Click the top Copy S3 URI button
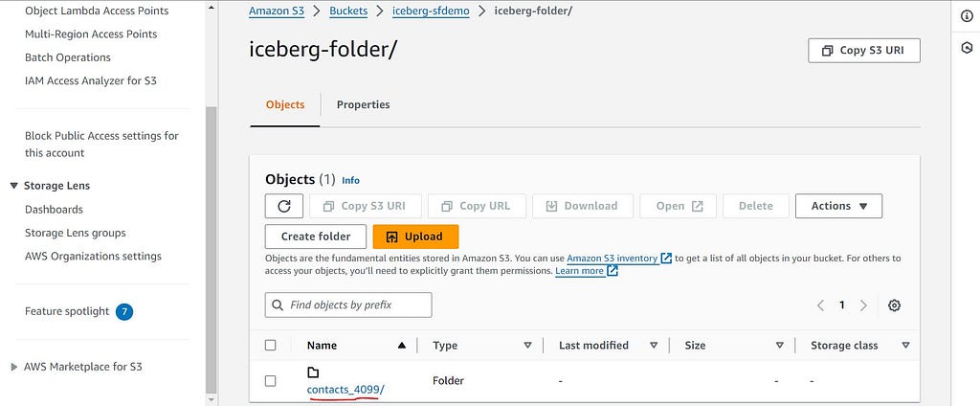The width and height of the screenshot is (980, 406). 864,51
